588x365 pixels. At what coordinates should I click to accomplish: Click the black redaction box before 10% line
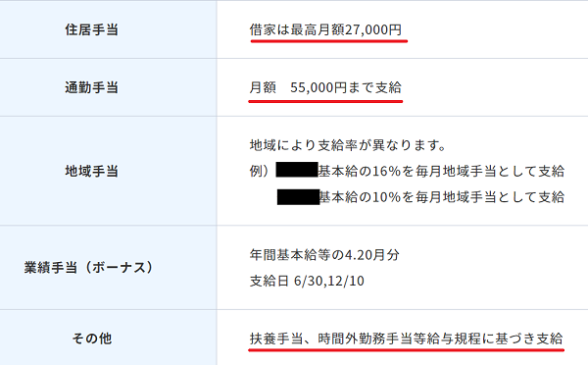click(299, 197)
